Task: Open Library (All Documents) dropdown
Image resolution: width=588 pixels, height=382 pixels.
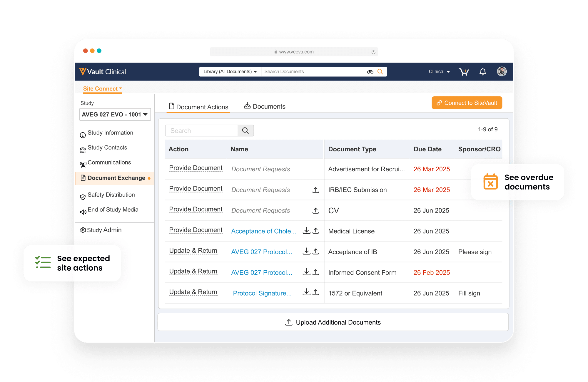Action: (230, 72)
